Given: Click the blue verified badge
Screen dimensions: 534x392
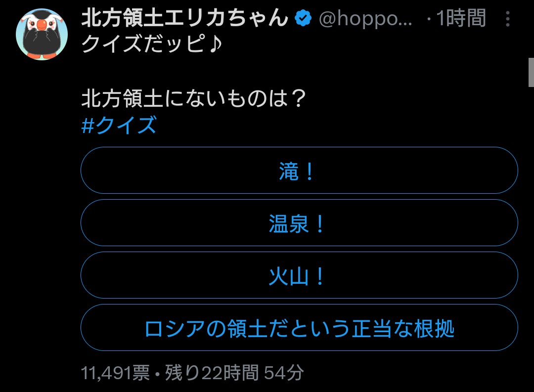Looking at the screenshot, I should pyautogui.click(x=303, y=19).
